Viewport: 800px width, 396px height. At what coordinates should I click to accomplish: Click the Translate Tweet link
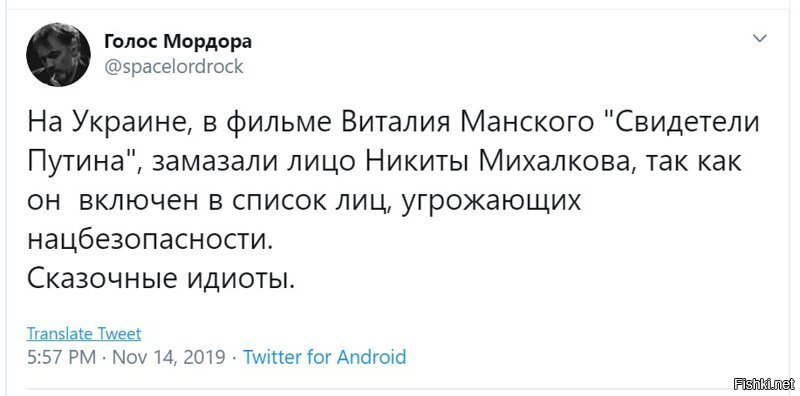tap(84, 334)
